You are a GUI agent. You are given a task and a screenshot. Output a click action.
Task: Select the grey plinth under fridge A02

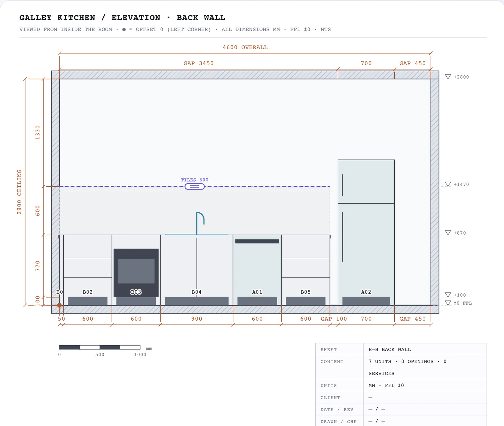366,301
